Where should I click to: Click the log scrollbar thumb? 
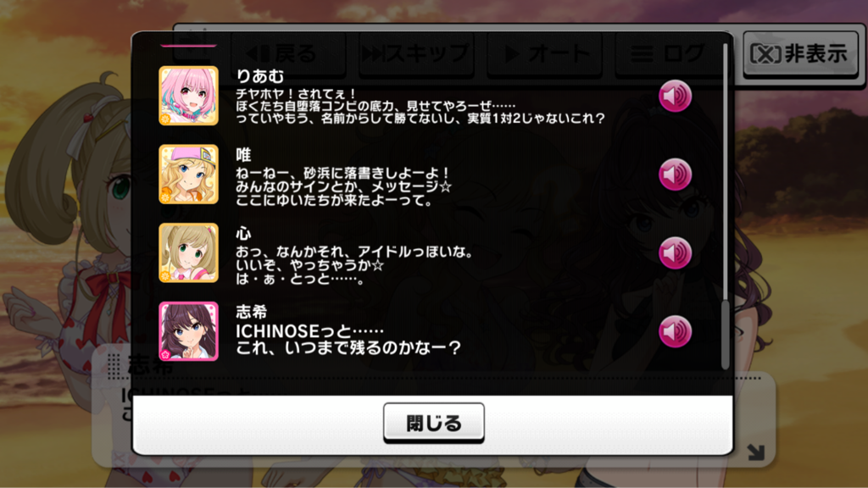[726, 334]
